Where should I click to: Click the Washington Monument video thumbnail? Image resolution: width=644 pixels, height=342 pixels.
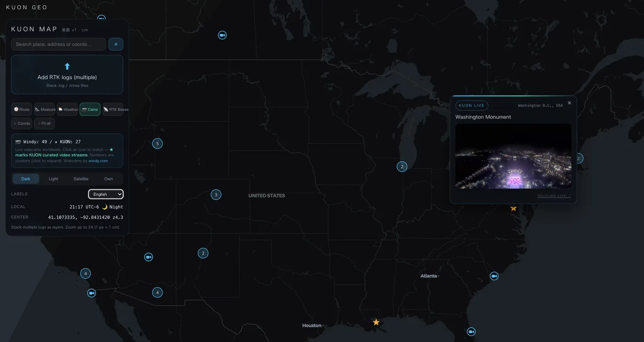[513, 156]
